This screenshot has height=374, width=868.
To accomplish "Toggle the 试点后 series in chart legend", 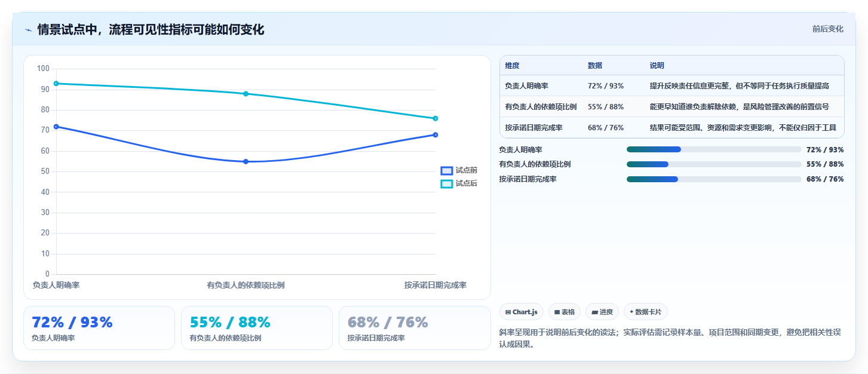I will tap(459, 183).
